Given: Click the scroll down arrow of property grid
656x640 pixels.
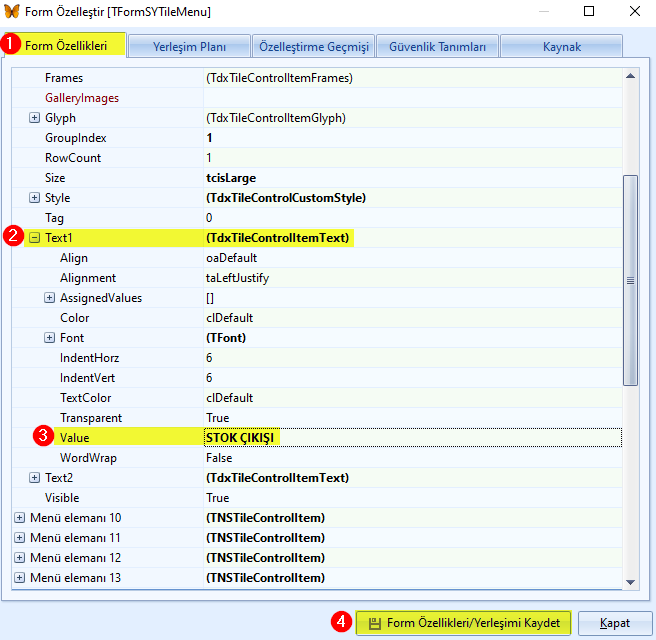Looking at the screenshot, I should 630,581.
